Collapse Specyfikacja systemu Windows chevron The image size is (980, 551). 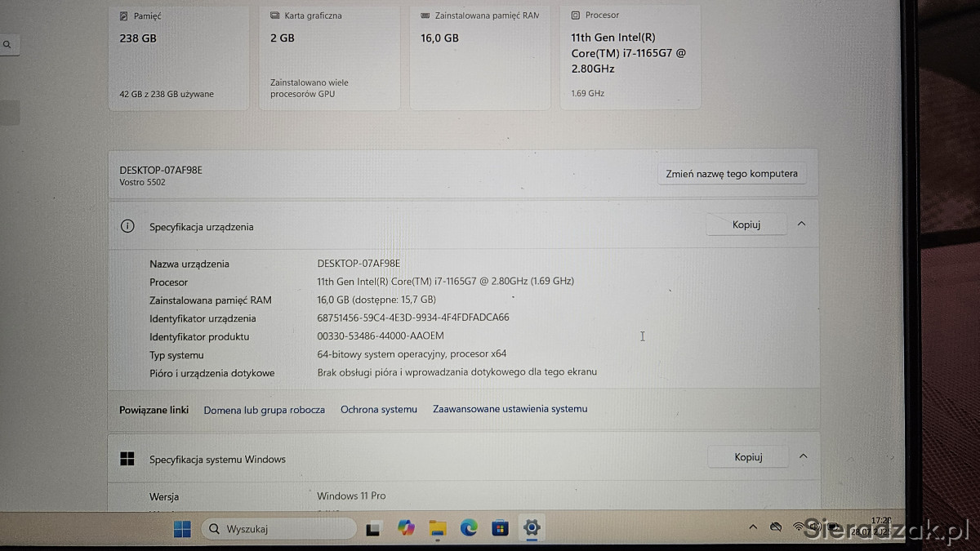(802, 456)
